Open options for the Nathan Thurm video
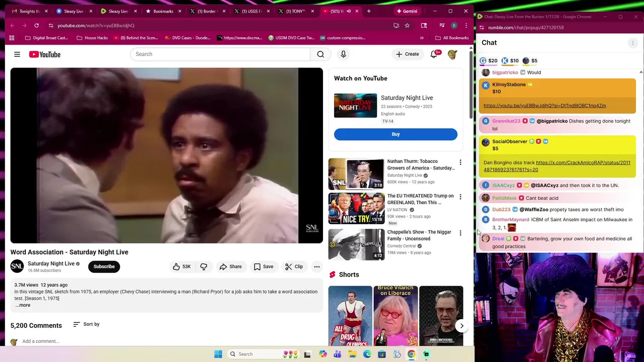644x362 pixels. point(460,162)
